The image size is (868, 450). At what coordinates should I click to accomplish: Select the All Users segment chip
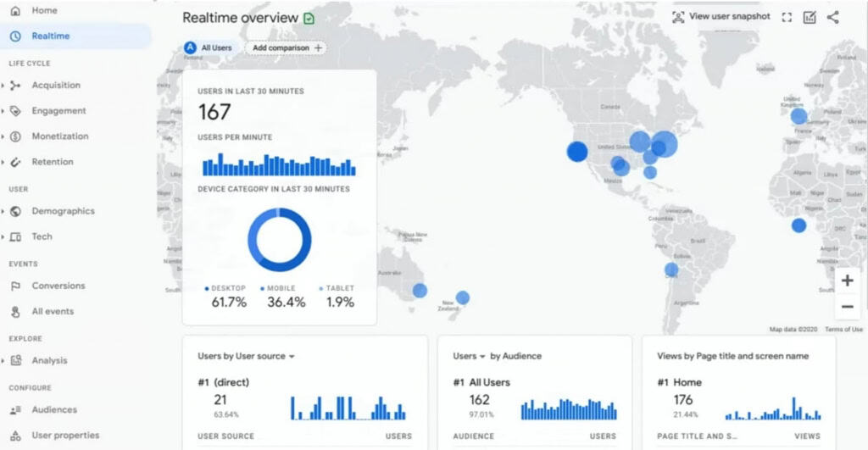209,48
